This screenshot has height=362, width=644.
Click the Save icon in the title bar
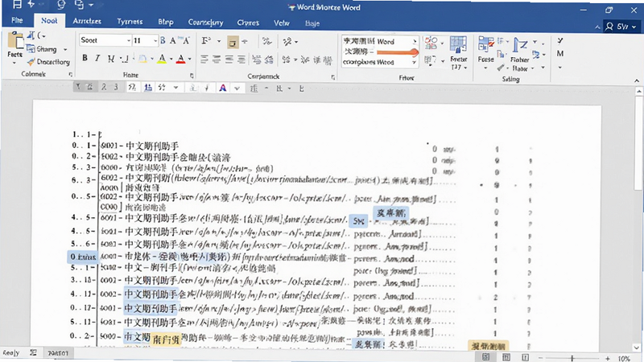point(17,5)
